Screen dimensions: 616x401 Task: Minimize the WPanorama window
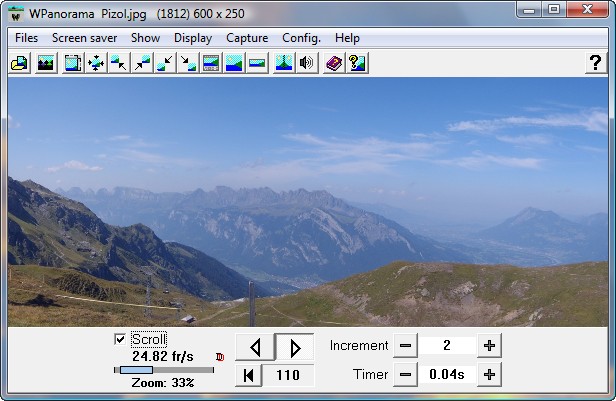click(529, 10)
